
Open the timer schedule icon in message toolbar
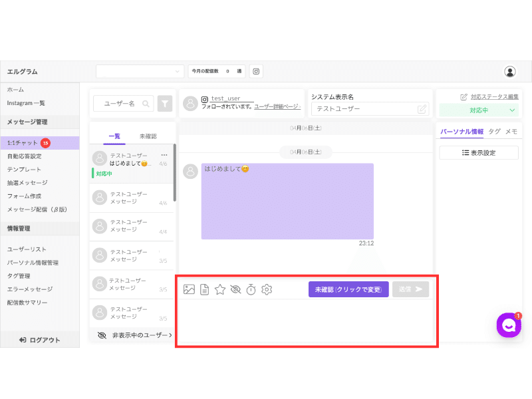click(x=251, y=289)
